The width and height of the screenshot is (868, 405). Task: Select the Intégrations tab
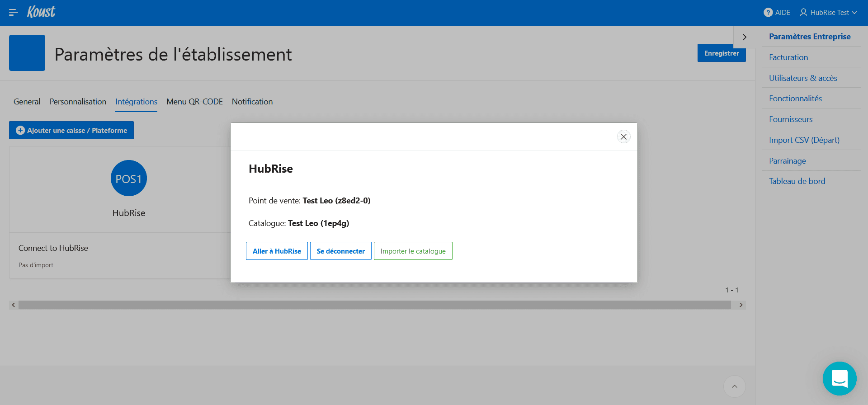click(137, 102)
